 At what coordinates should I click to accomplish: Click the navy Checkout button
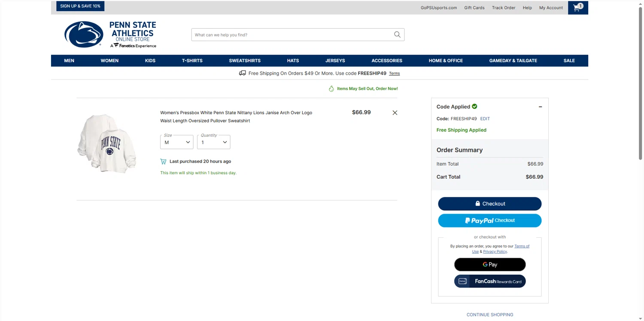tap(490, 204)
